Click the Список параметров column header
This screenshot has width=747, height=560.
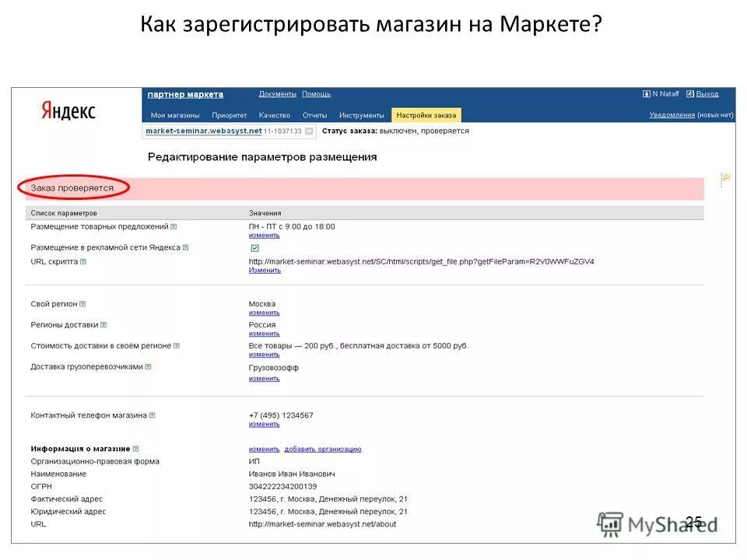pos(64,213)
